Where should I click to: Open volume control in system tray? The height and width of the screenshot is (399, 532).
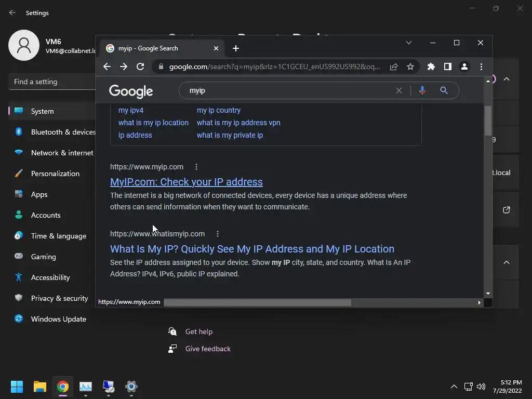(481, 387)
